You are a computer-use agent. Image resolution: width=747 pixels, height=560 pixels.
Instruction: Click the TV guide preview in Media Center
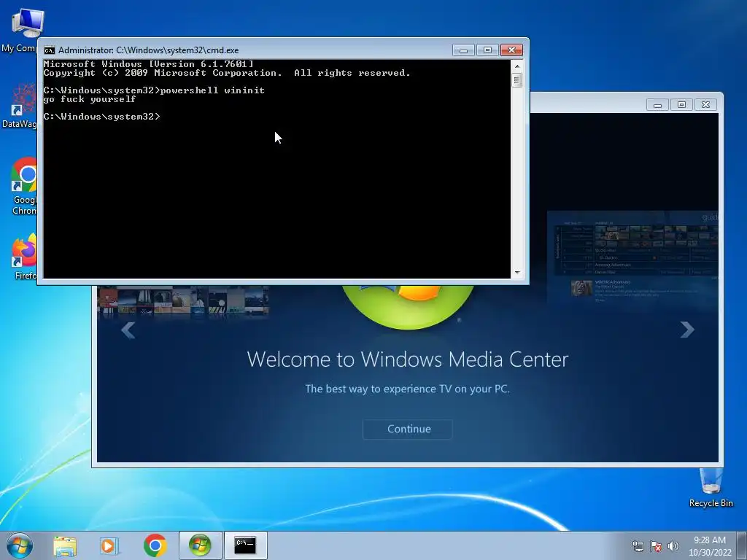click(632, 258)
